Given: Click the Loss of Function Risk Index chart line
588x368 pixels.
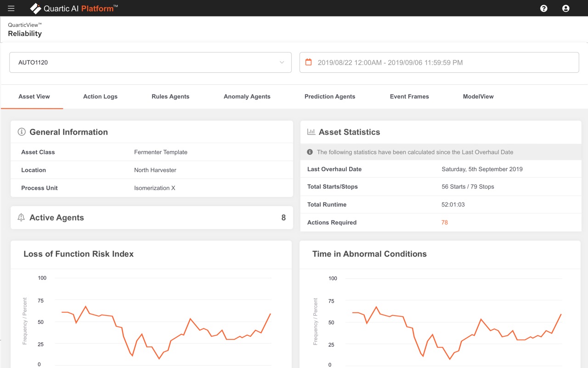Looking at the screenshot, I should click(x=166, y=332).
